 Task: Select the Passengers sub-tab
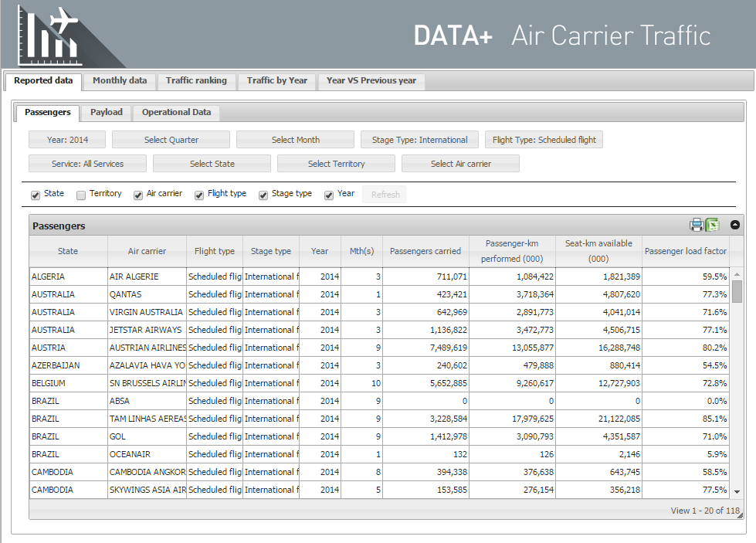[x=48, y=112]
